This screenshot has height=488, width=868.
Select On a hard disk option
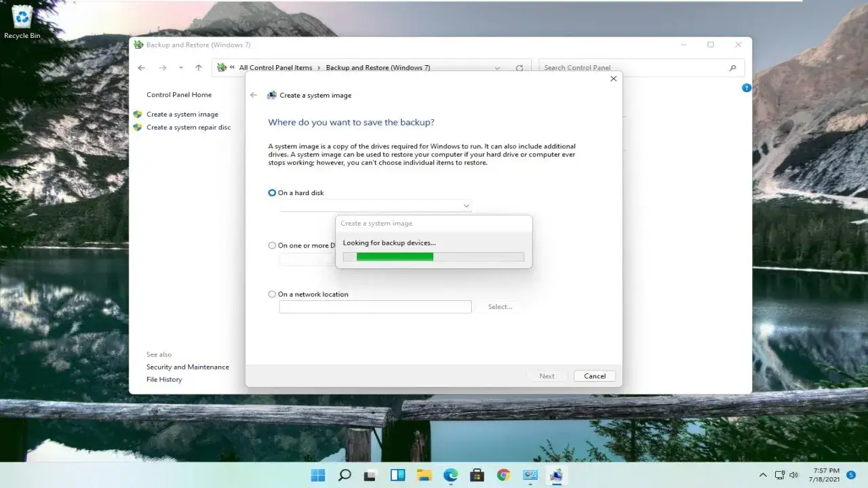point(272,193)
